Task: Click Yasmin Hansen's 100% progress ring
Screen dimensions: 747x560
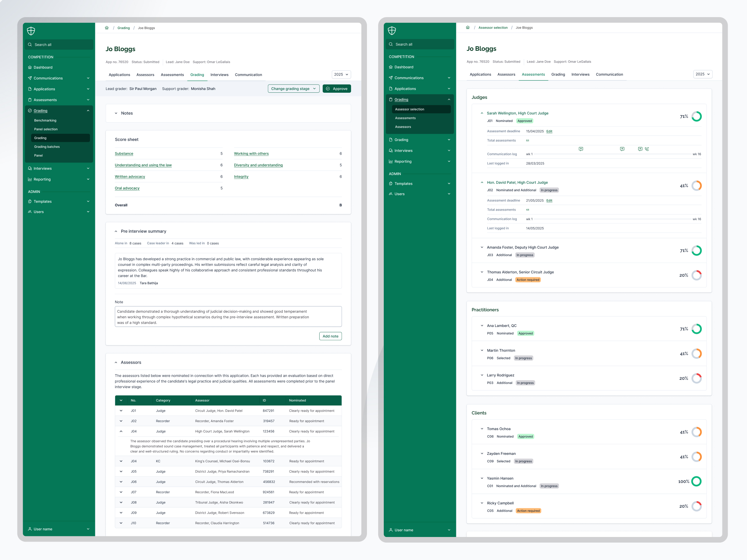Action: pyautogui.click(x=696, y=481)
